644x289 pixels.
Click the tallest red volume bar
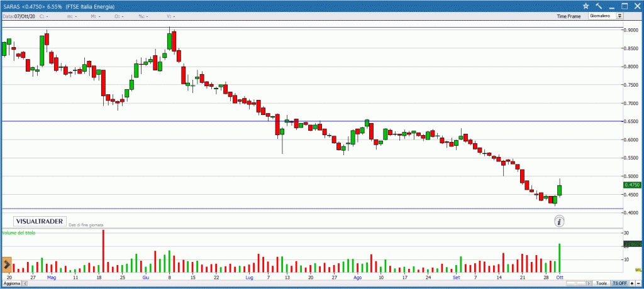pos(103,251)
